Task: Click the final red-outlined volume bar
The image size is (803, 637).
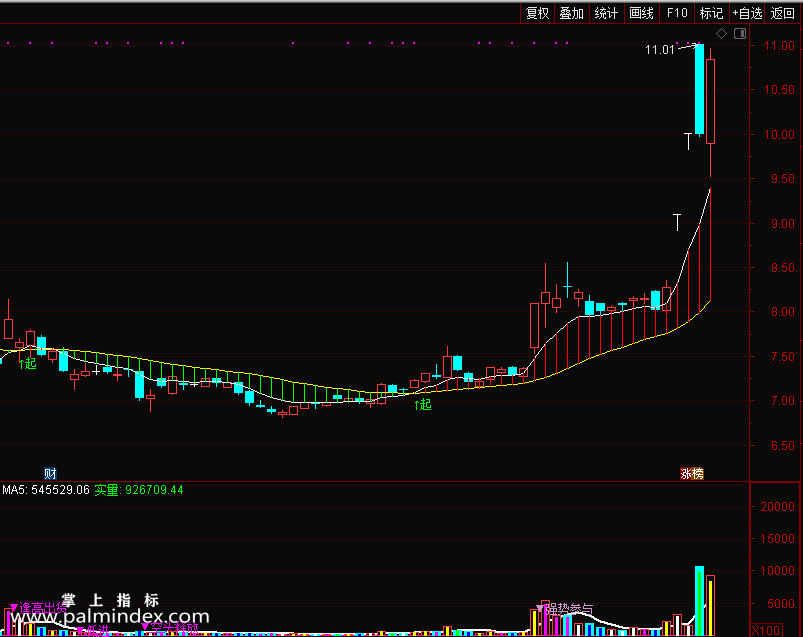Action: (710, 606)
